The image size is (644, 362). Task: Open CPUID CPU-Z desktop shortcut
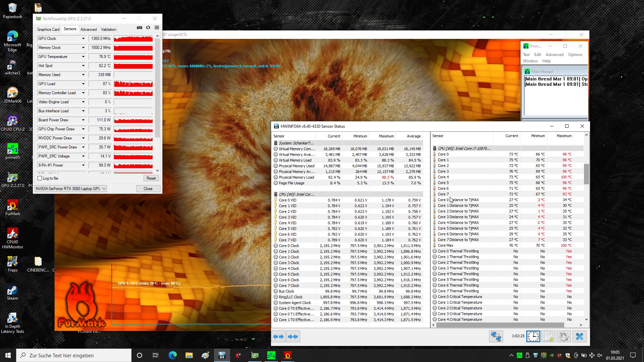coord(12,123)
